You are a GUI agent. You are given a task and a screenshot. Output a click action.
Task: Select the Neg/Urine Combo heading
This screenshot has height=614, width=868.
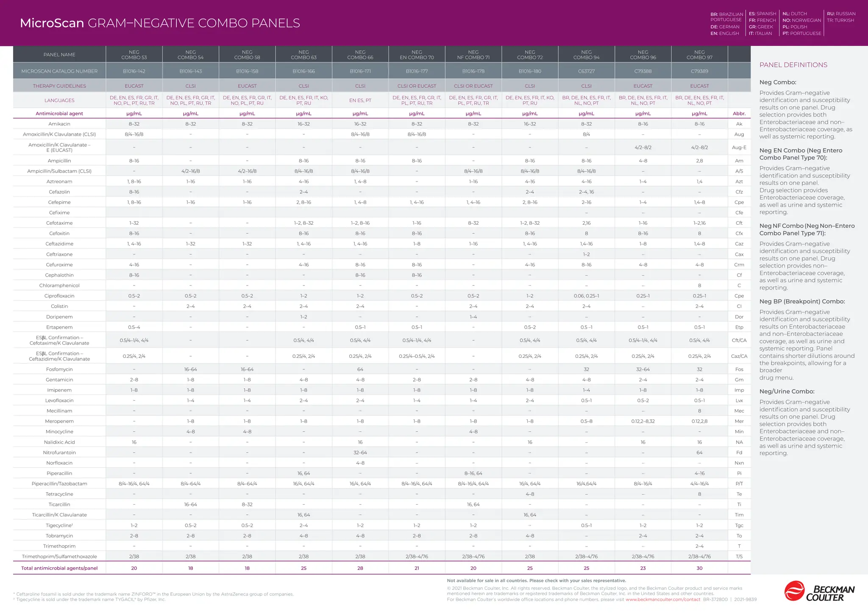[787, 391]
